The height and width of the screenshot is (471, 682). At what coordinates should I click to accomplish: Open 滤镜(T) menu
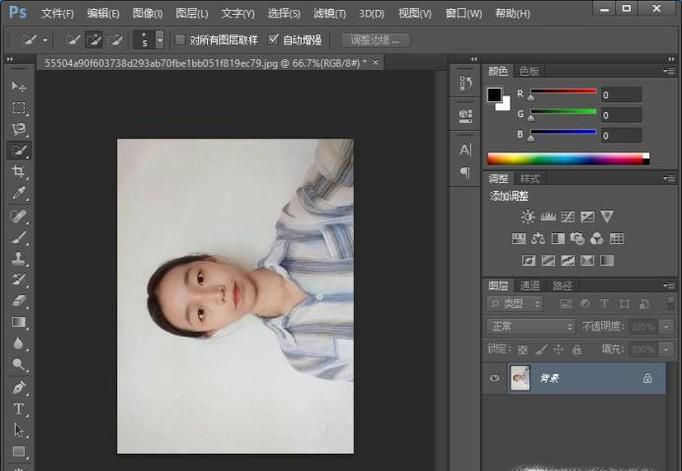tap(330, 14)
